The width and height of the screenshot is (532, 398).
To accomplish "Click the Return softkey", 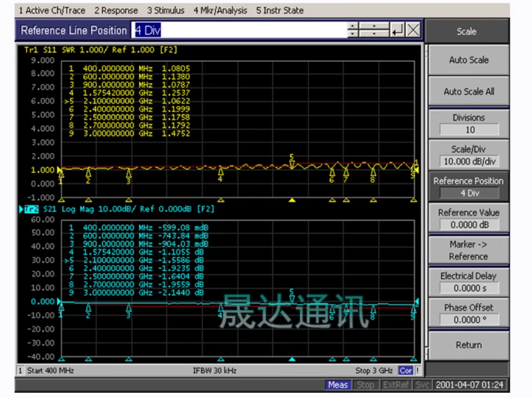I will click(x=468, y=345).
